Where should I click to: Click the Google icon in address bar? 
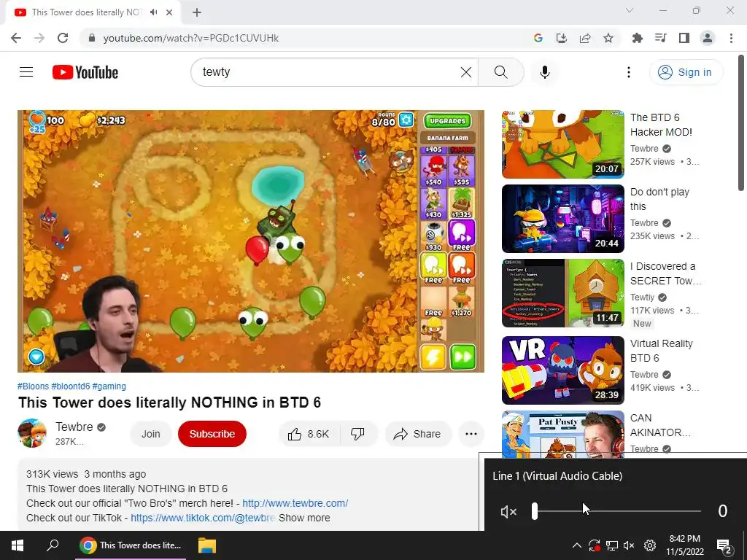(x=538, y=38)
